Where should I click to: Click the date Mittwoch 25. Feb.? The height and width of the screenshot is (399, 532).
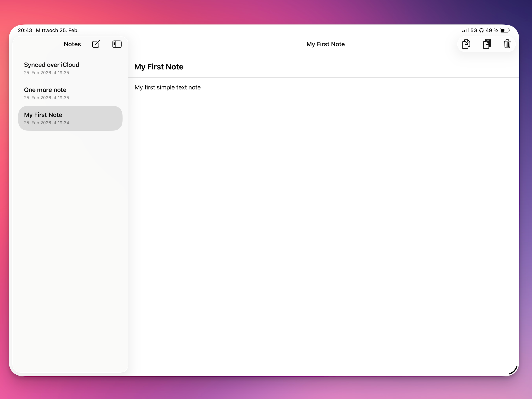[x=57, y=30]
